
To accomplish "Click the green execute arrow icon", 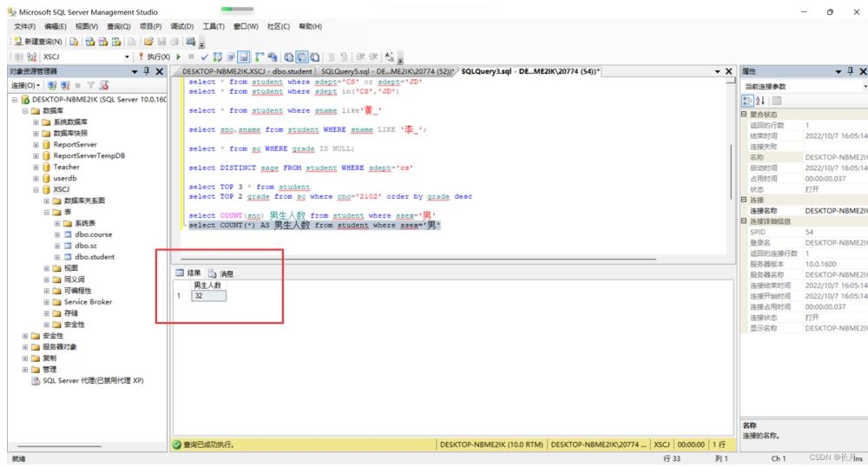I will point(179,56).
